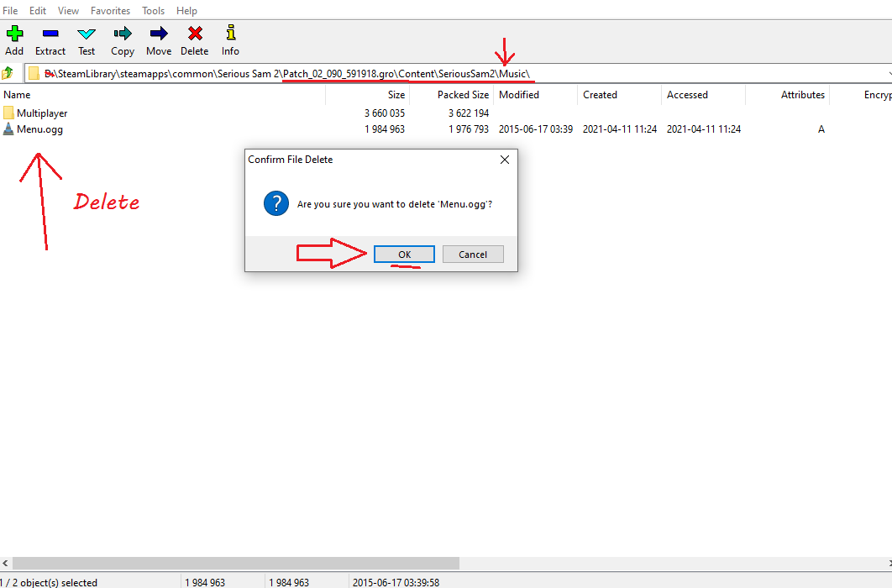Open the File menu
The width and height of the screenshot is (892, 588).
tap(10, 11)
